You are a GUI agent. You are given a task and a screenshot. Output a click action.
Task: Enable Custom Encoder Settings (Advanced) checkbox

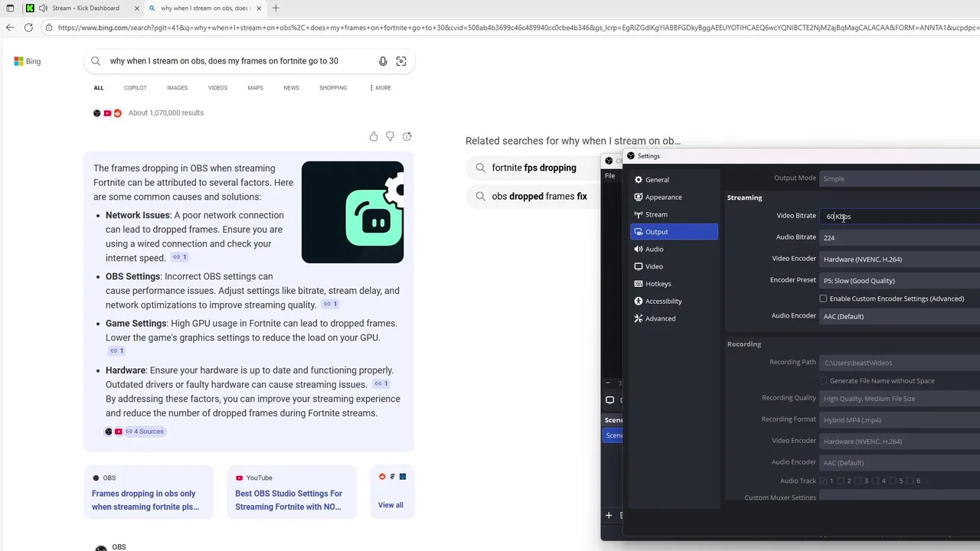point(823,298)
